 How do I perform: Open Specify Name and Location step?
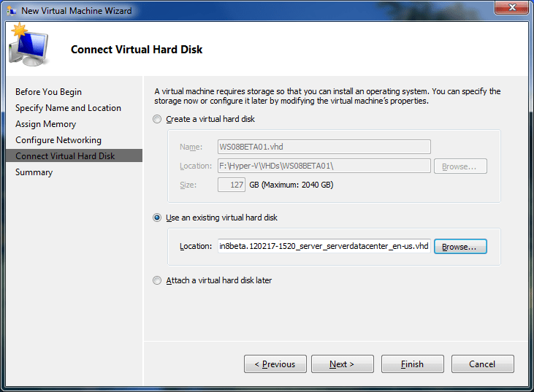click(x=68, y=108)
